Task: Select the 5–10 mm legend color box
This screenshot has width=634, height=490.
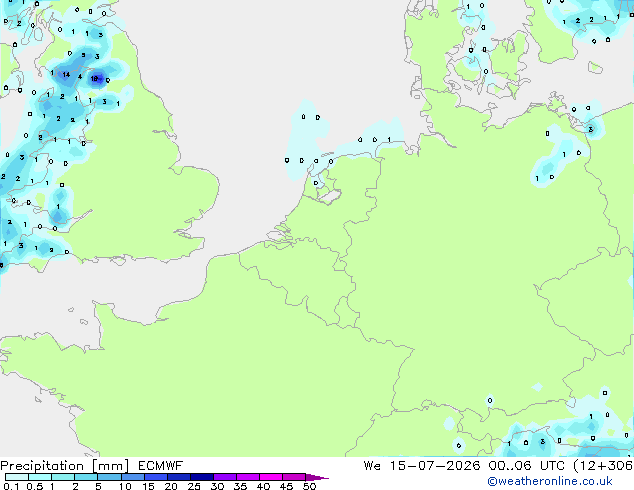Action: pyautogui.click(x=109, y=477)
